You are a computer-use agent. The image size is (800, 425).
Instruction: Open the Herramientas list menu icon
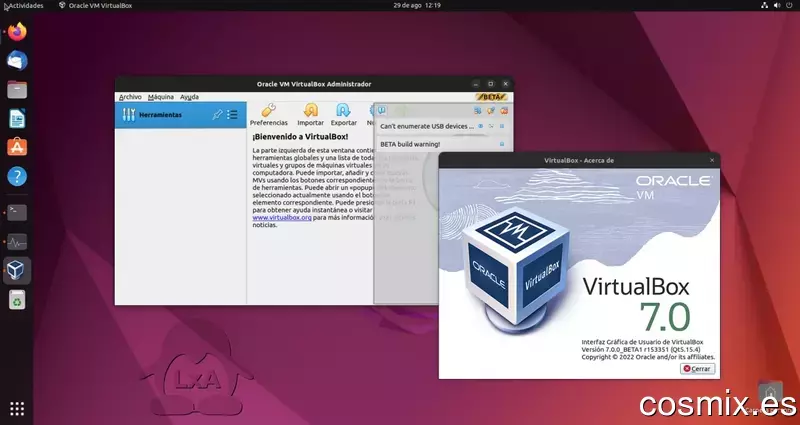click(x=232, y=115)
